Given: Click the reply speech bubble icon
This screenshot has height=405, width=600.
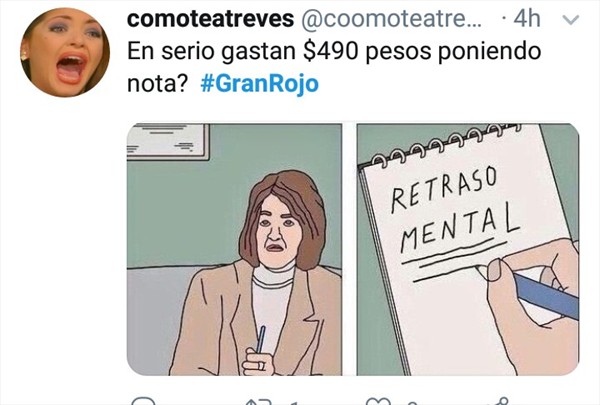Looking at the screenshot, I should pos(143,401).
